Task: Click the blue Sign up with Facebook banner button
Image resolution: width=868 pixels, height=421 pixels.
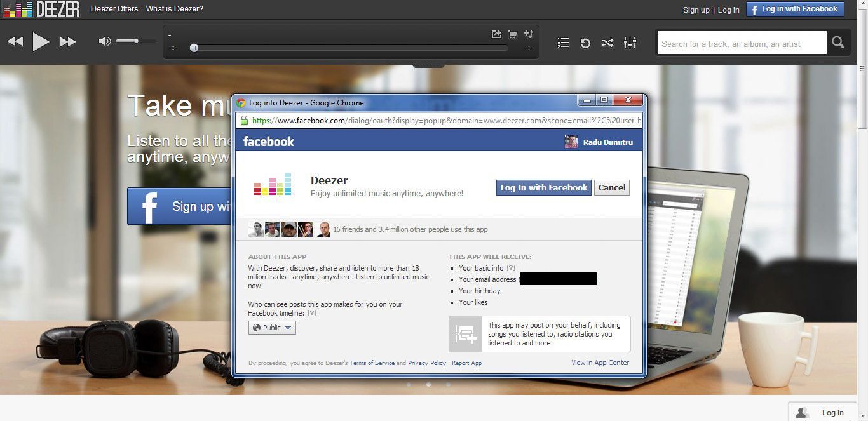Action: [180, 206]
